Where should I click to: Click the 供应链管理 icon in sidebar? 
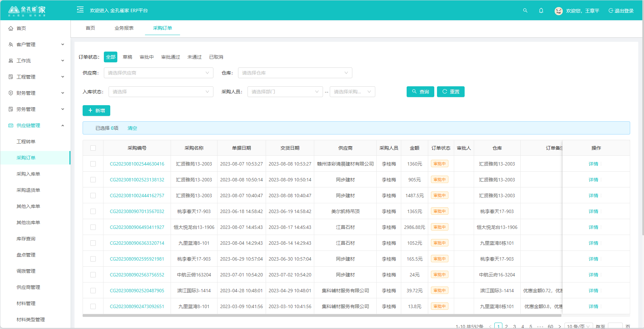click(x=11, y=125)
